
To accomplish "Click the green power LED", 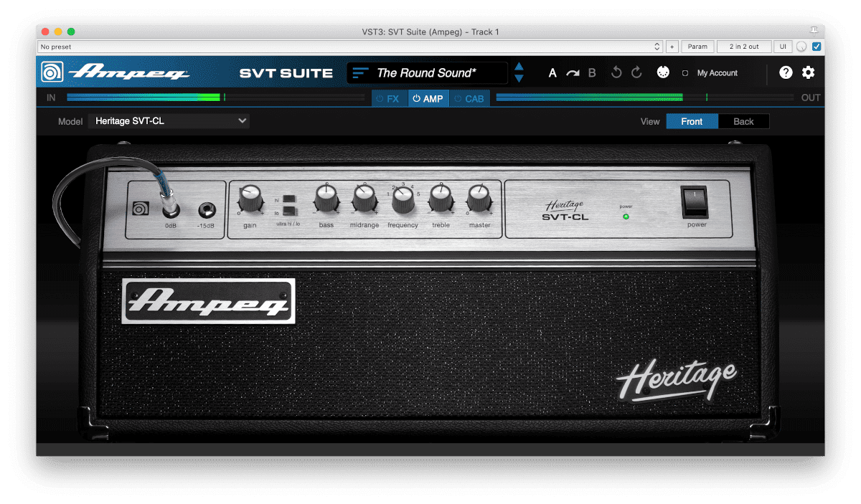I will tap(626, 216).
